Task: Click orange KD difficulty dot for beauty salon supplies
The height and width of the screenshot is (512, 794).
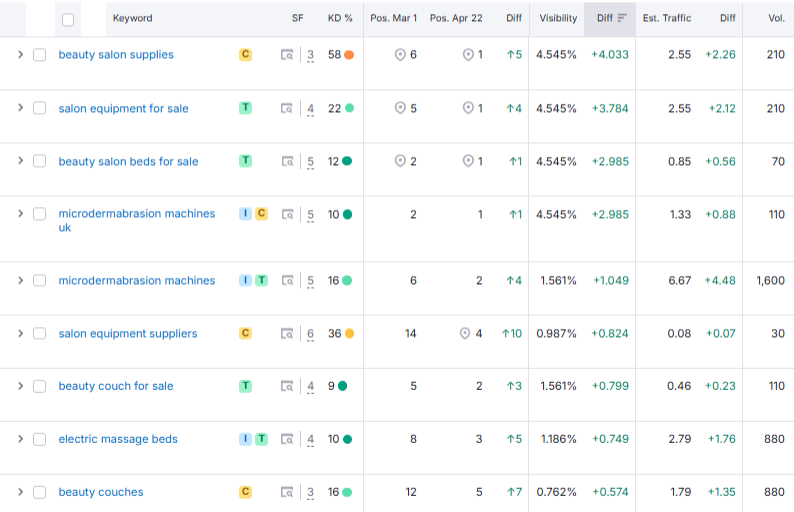Action: [349, 55]
